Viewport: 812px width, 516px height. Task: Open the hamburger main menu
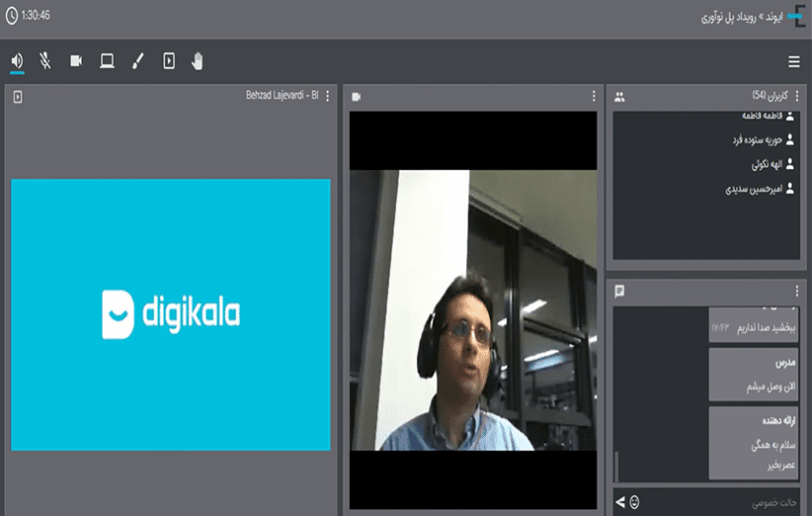tap(794, 61)
